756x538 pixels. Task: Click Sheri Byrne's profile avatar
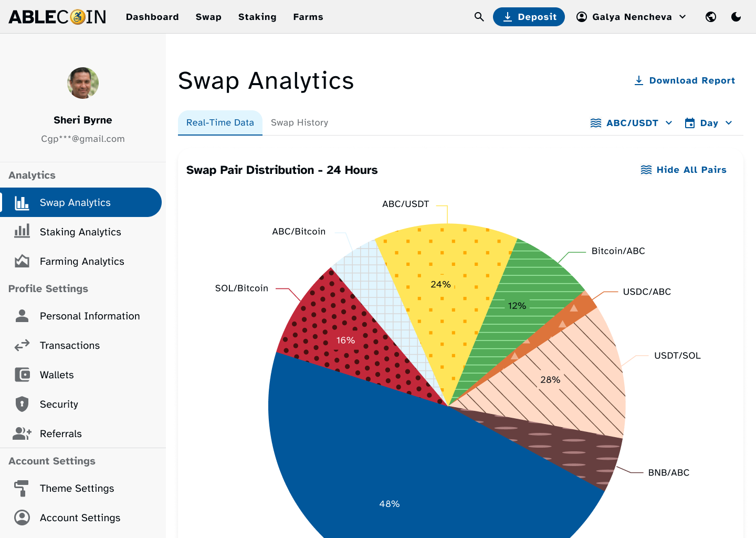(x=83, y=83)
